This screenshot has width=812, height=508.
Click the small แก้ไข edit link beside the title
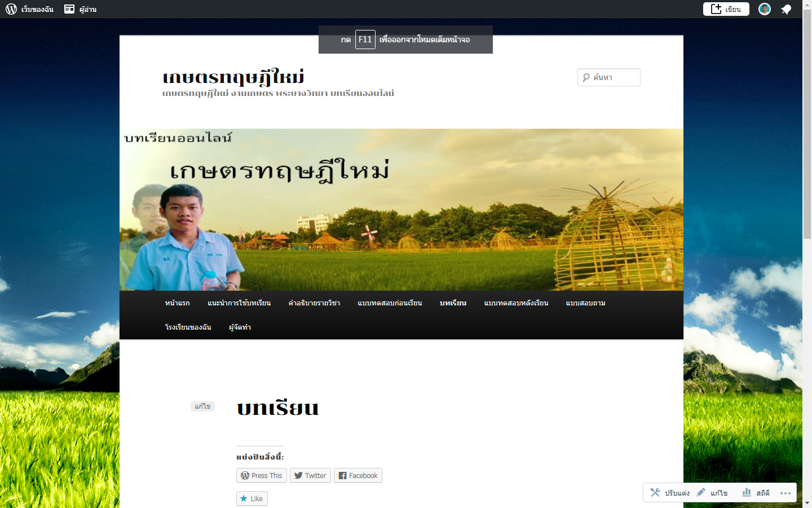(202, 406)
